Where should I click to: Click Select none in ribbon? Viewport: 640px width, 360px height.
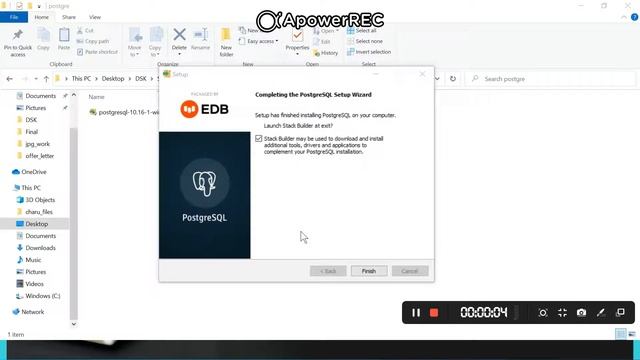pyautogui.click(x=365, y=41)
